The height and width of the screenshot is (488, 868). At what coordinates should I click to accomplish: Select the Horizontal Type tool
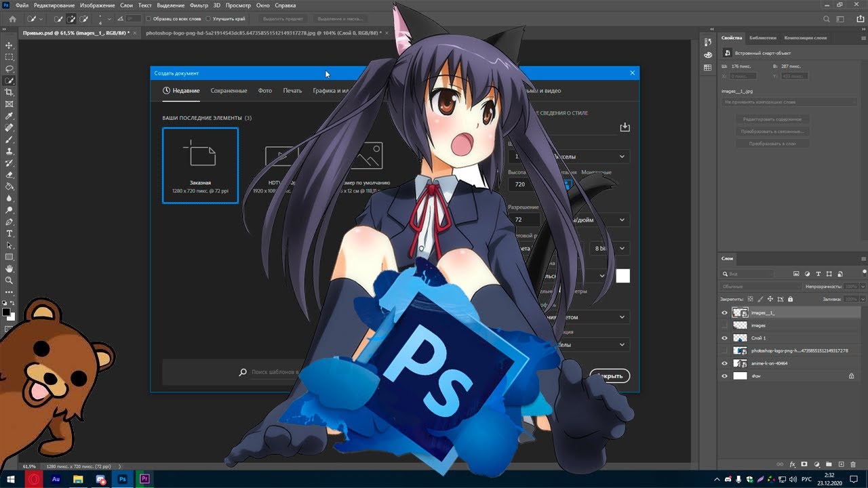pos(9,233)
